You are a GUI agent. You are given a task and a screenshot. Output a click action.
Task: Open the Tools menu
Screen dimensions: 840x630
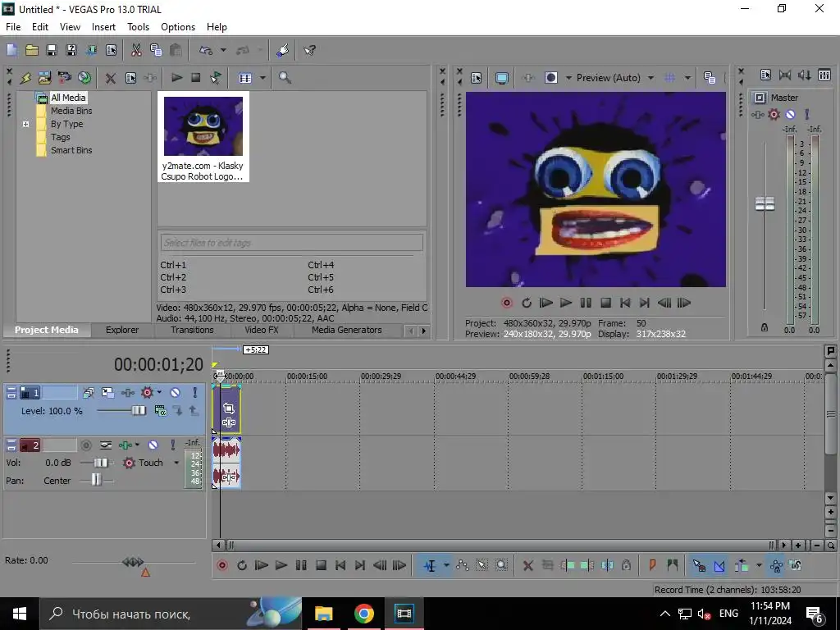click(138, 27)
